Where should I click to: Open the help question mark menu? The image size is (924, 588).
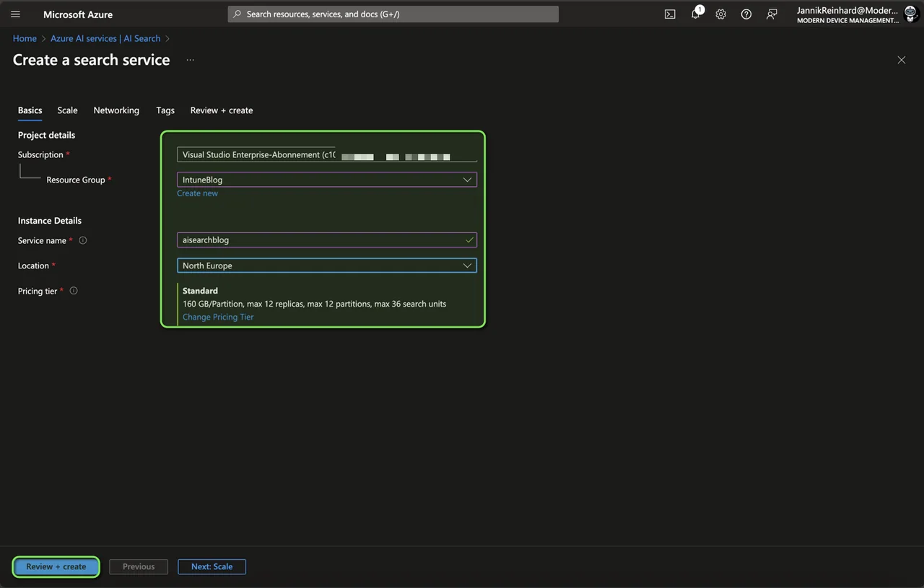[x=746, y=14]
